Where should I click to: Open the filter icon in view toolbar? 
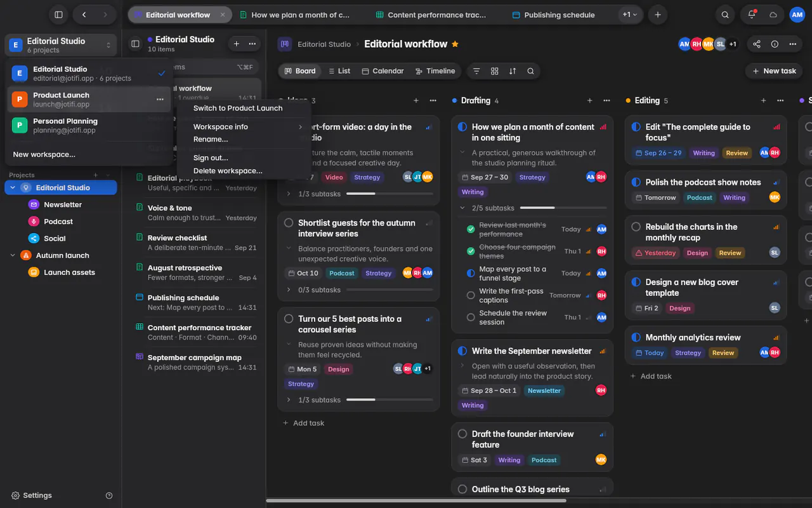pos(476,71)
